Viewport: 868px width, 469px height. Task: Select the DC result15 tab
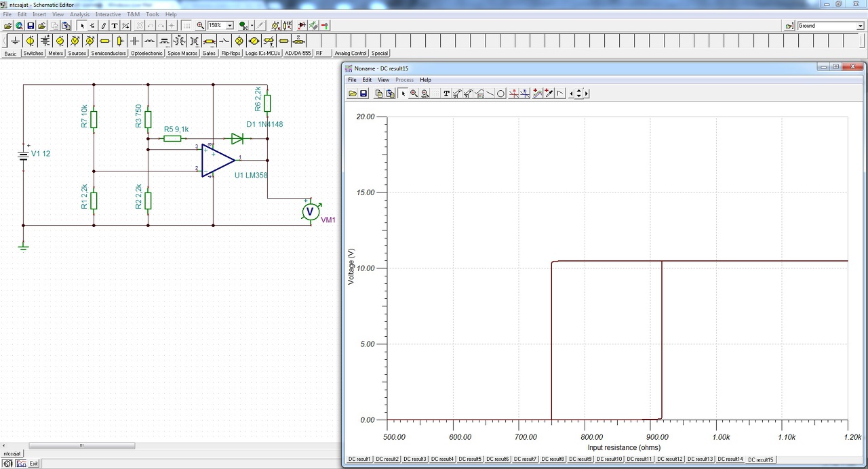(x=760, y=460)
